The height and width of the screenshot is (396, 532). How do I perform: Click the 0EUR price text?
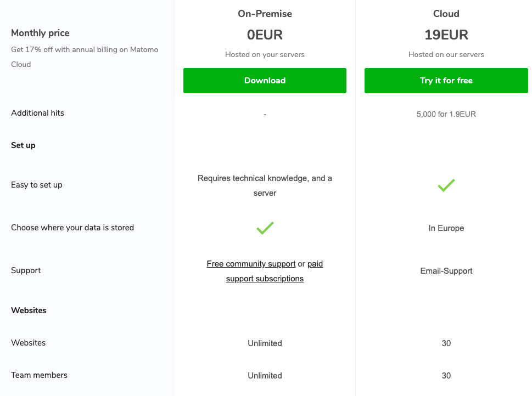(x=265, y=35)
